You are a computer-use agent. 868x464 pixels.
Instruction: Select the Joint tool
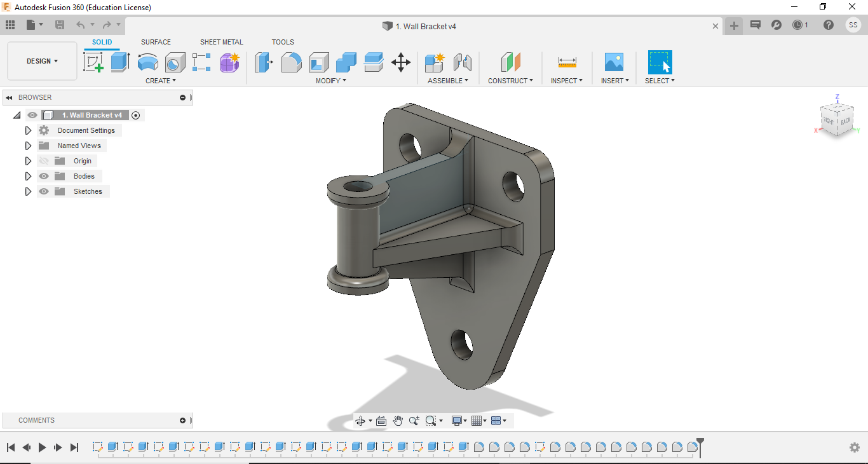[463, 62]
